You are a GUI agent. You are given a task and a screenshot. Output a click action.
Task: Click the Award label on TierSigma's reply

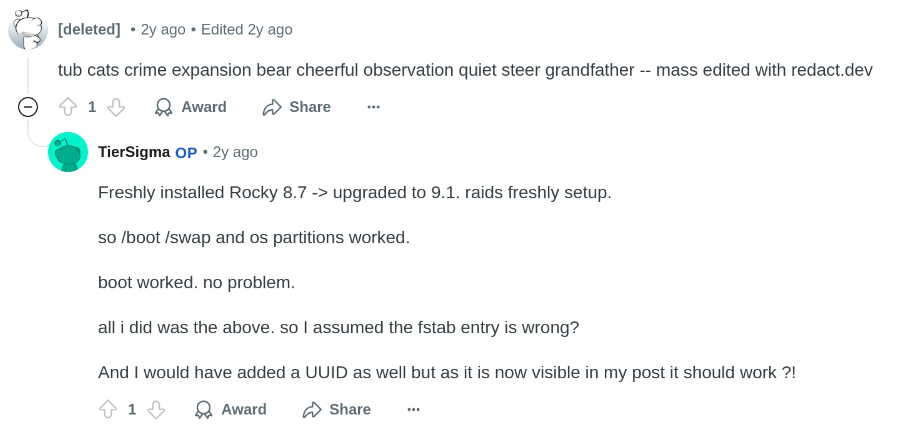pyautogui.click(x=244, y=409)
